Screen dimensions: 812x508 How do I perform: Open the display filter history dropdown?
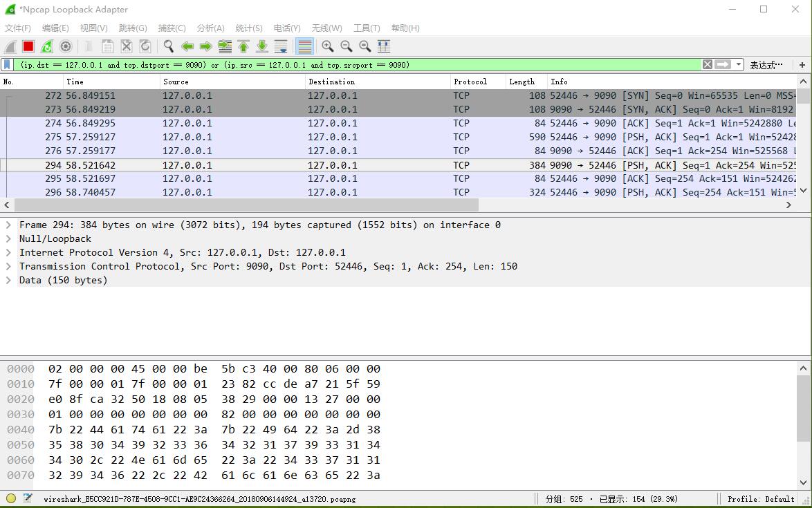[x=739, y=64]
